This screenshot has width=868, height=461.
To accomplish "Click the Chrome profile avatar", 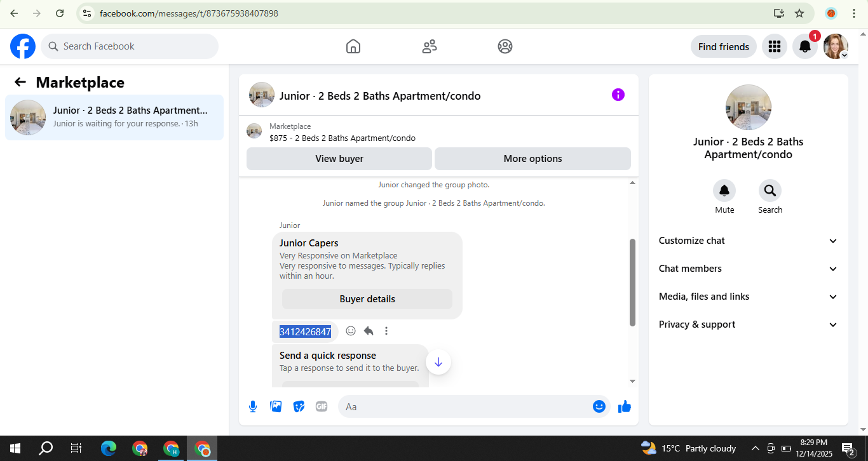I will pyautogui.click(x=831, y=13).
